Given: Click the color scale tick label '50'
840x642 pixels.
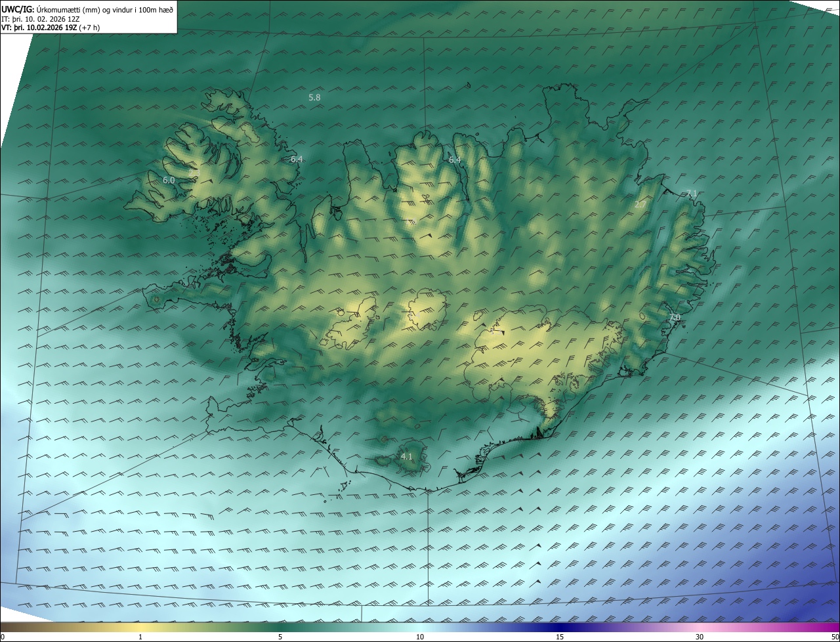Looking at the screenshot, I should [x=835, y=637].
